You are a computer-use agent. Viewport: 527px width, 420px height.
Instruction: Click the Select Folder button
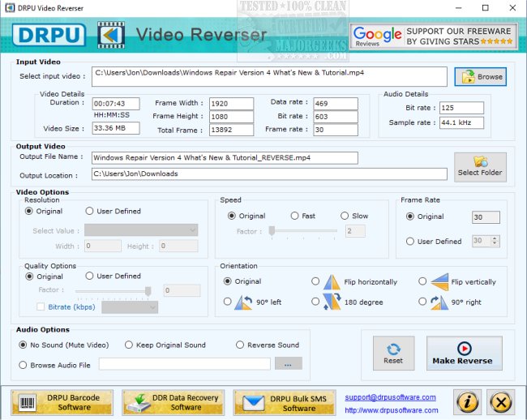pos(480,167)
